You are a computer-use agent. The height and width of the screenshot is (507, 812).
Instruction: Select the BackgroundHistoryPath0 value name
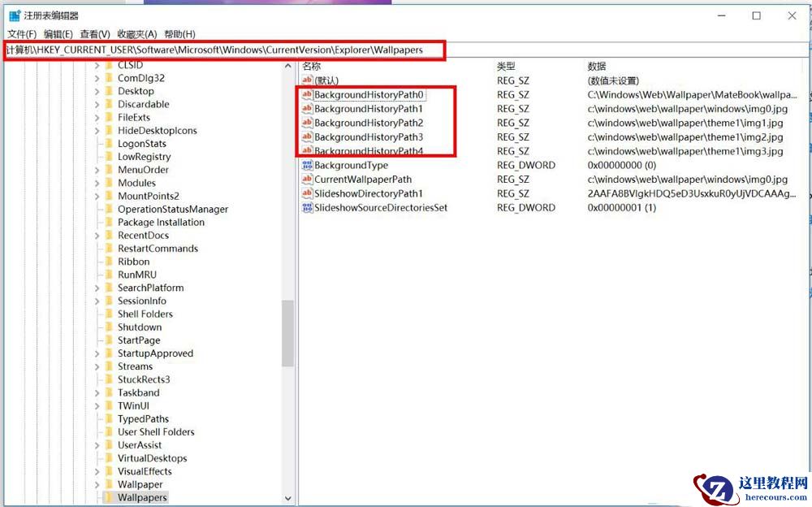(x=369, y=94)
